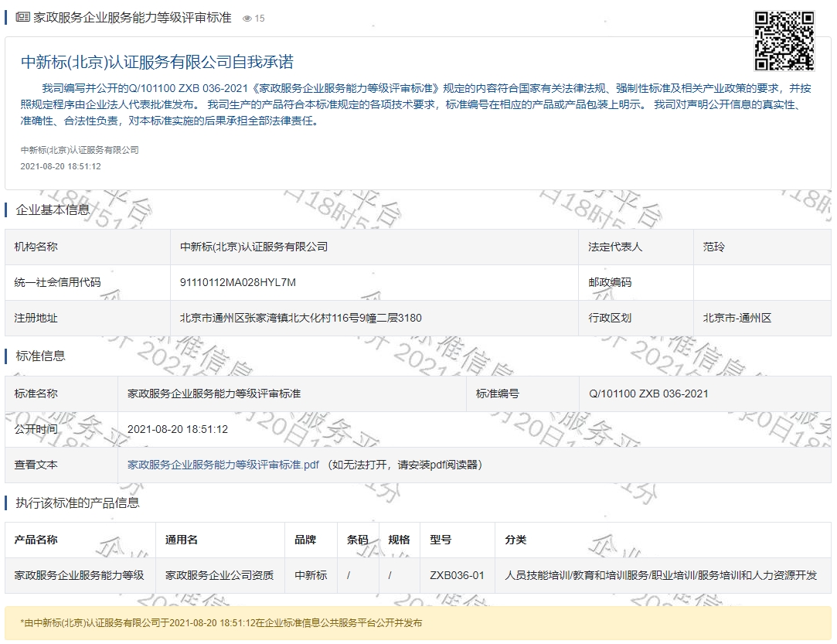Click the 统一社会信用代码 label

(x=58, y=282)
